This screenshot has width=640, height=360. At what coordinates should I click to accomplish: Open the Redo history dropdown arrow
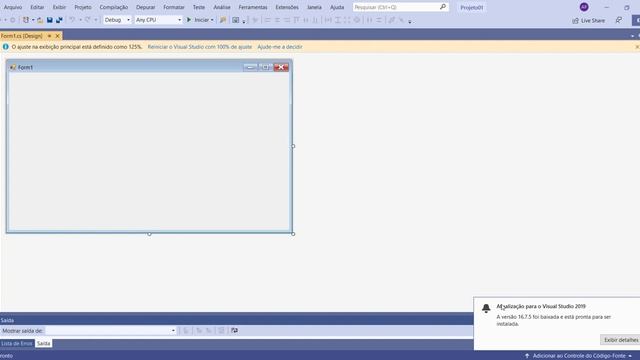coord(96,20)
